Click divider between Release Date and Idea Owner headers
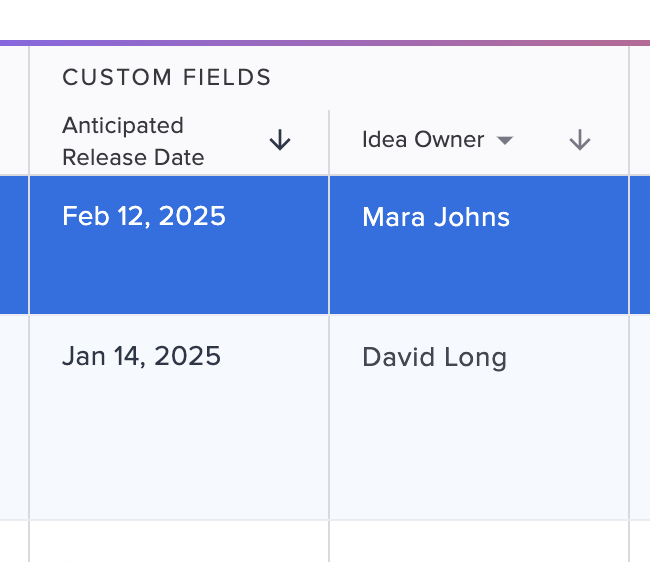650x562 pixels. [329, 142]
